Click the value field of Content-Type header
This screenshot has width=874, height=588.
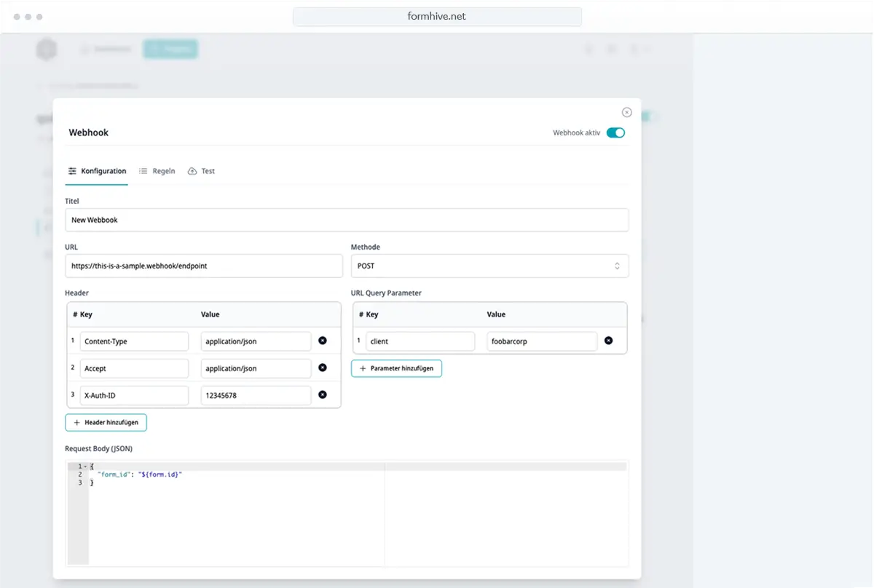tap(256, 341)
